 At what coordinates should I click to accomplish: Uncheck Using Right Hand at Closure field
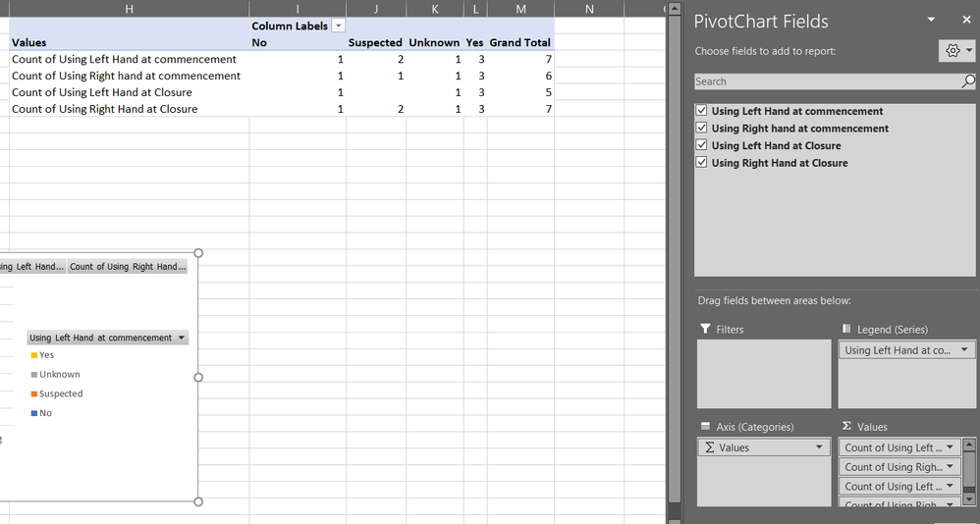click(702, 162)
